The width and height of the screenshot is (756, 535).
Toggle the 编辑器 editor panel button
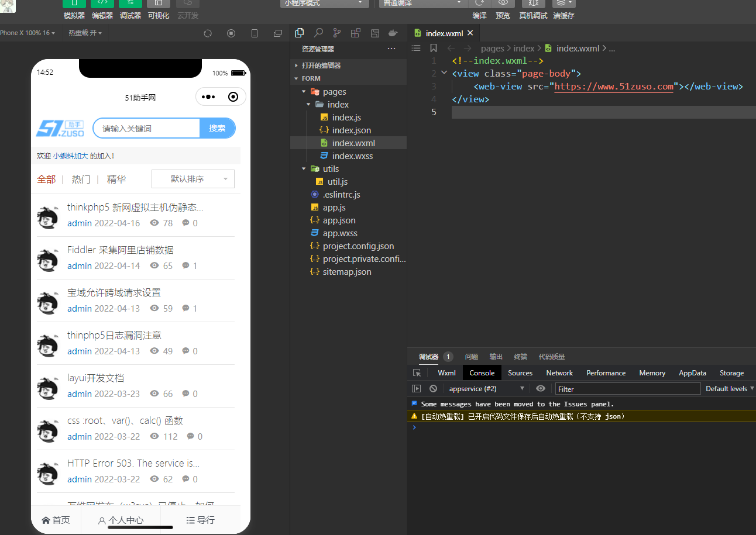pyautogui.click(x=102, y=3)
